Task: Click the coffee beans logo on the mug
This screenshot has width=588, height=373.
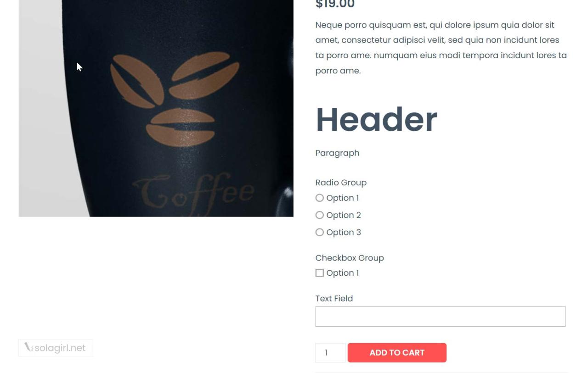Action: [x=175, y=99]
